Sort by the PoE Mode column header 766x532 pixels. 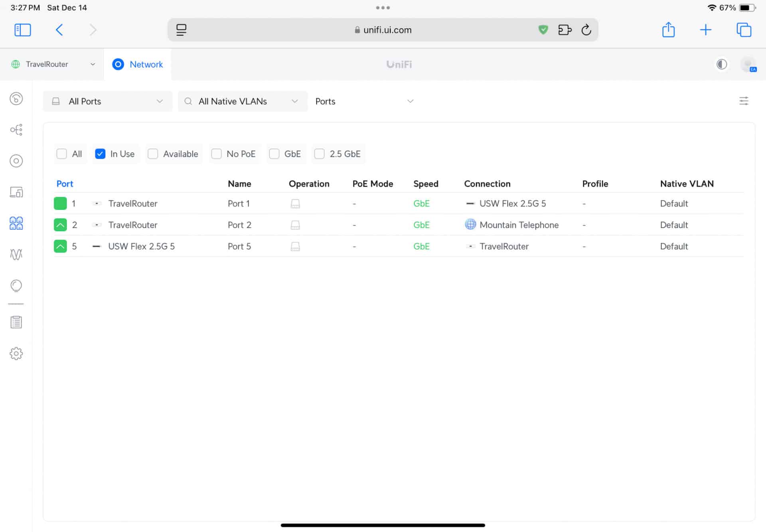373,184
